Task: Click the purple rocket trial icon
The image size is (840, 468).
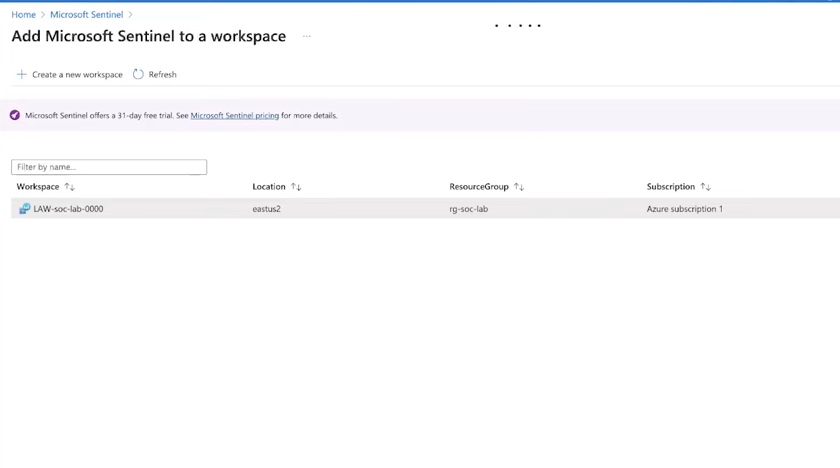Action: [x=15, y=115]
